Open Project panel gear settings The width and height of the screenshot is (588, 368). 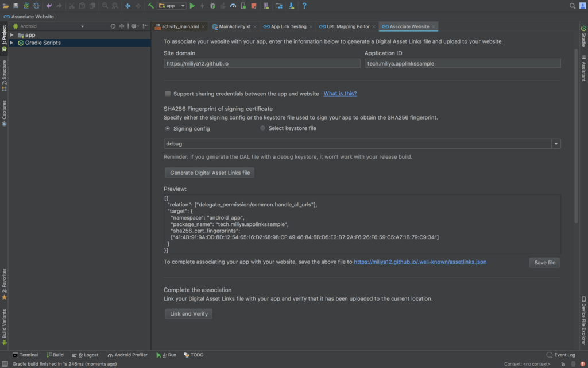pyautogui.click(x=134, y=26)
